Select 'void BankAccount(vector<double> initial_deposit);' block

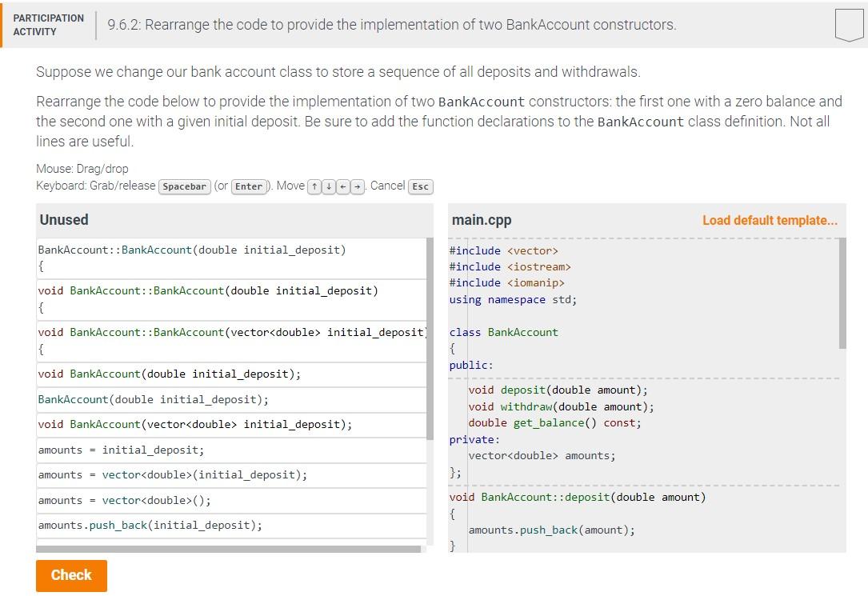tap(195, 424)
